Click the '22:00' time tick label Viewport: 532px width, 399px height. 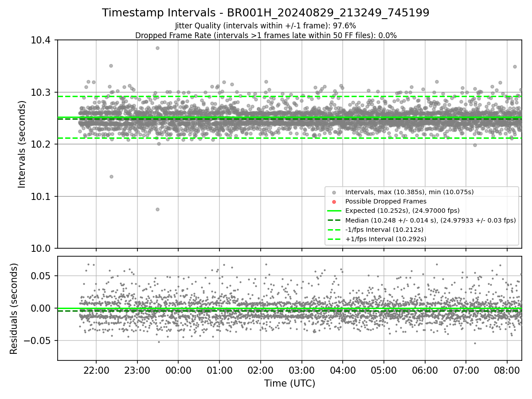coord(96,370)
